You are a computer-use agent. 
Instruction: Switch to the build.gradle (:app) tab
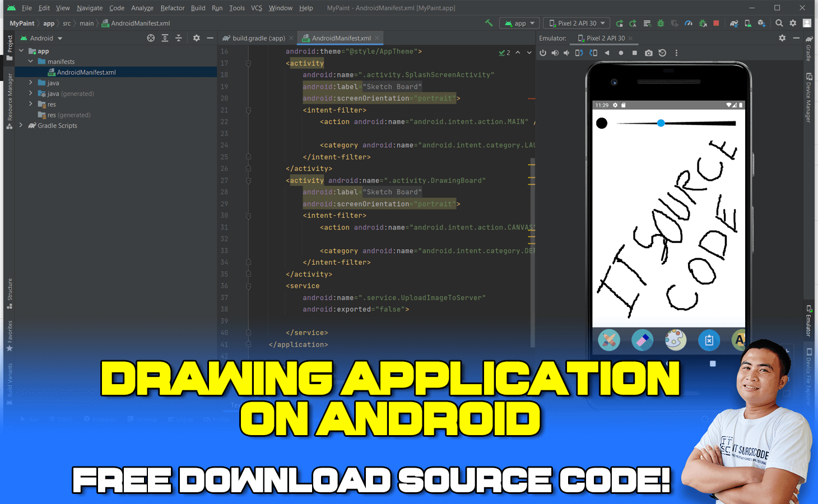click(x=257, y=38)
